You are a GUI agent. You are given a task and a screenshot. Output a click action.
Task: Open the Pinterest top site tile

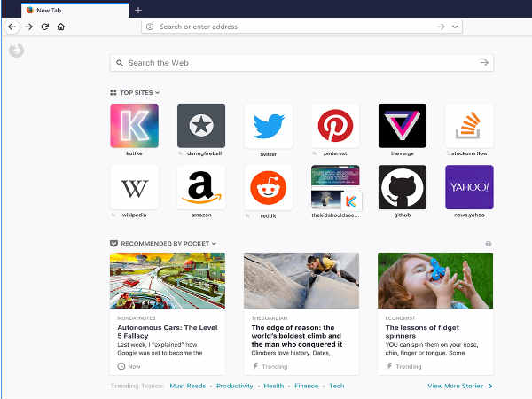tap(335, 126)
